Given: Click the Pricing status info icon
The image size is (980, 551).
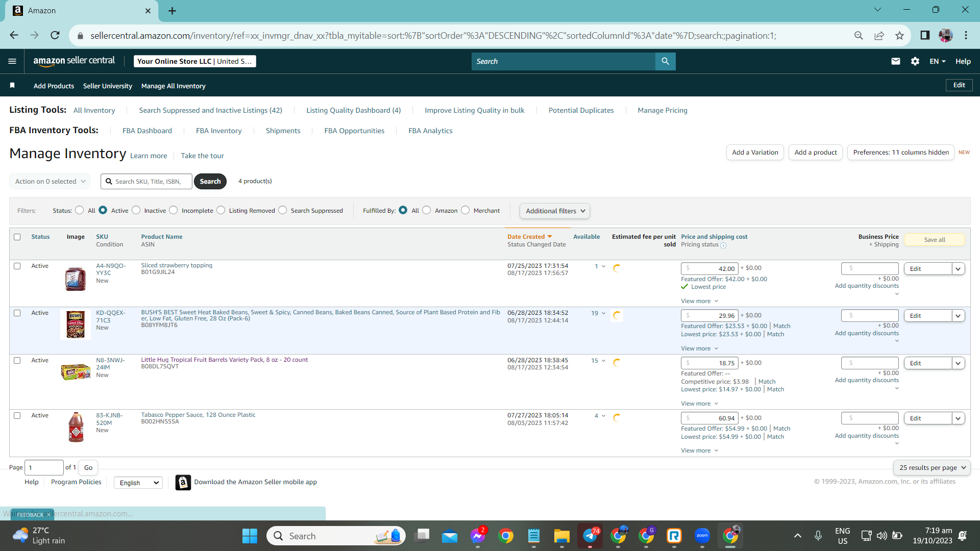Looking at the screenshot, I should tap(723, 245).
